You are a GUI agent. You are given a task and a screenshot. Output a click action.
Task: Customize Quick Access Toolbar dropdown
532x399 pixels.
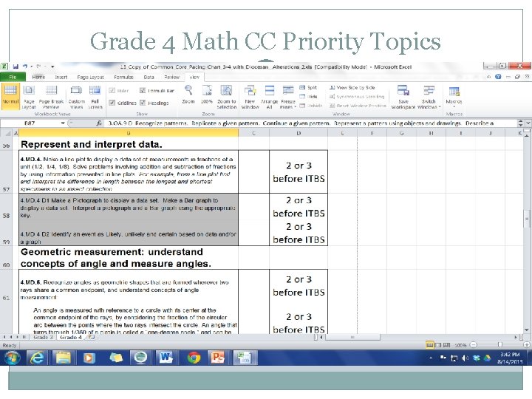point(52,66)
